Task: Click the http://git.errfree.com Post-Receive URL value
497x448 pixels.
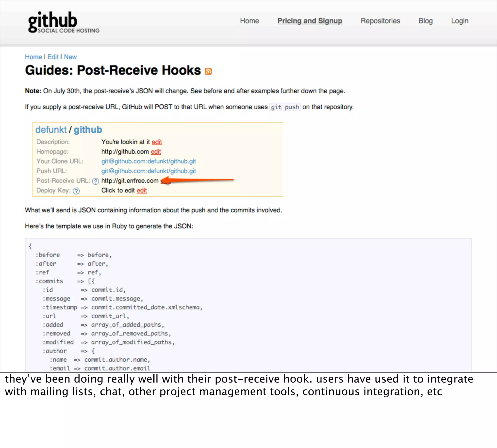Action: (x=130, y=181)
